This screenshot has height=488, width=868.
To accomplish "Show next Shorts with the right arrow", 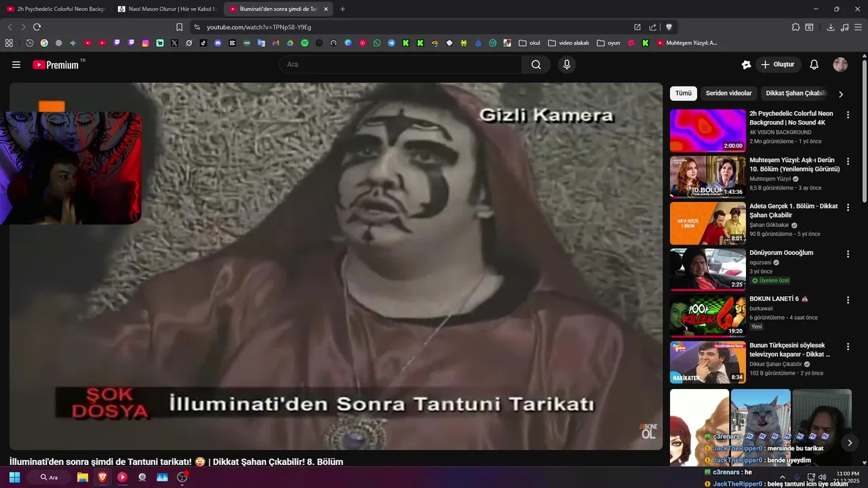I will point(850,443).
